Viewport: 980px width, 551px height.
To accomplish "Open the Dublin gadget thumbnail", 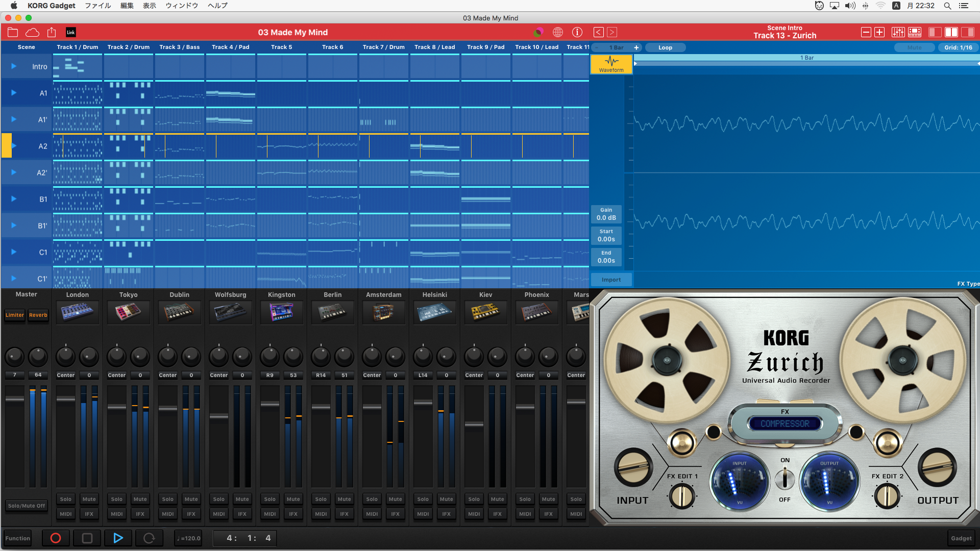I will coord(180,312).
